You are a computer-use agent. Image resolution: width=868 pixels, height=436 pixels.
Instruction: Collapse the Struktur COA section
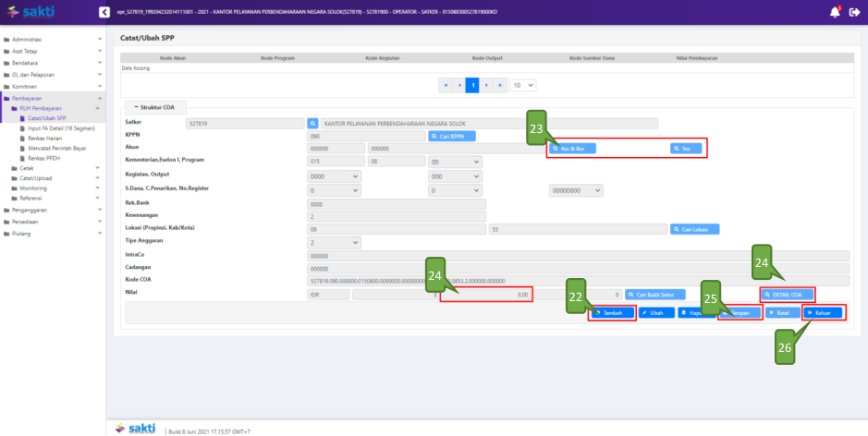click(x=153, y=108)
